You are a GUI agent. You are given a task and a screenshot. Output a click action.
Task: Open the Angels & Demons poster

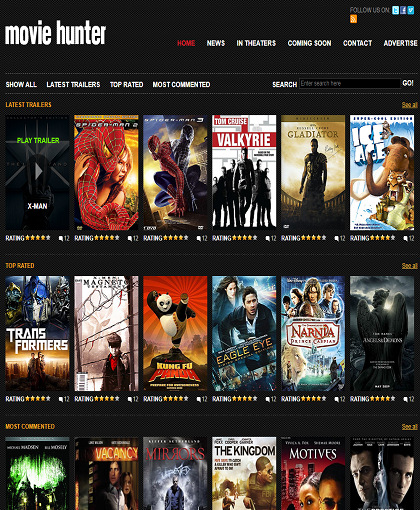point(382,333)
